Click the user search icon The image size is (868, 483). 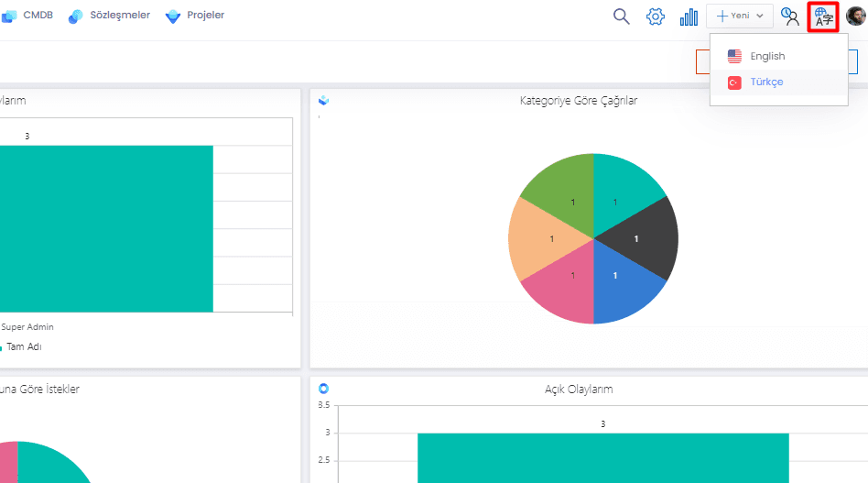(790, 16)
